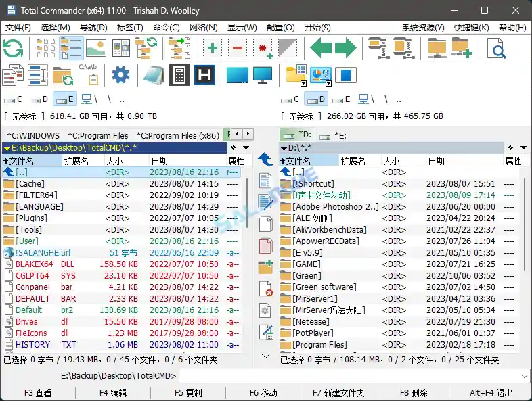This screenshot has width=532, height=401.
Task: Go forward with the green right arrow
Action: pyautogui.click(x=346, y=48)
